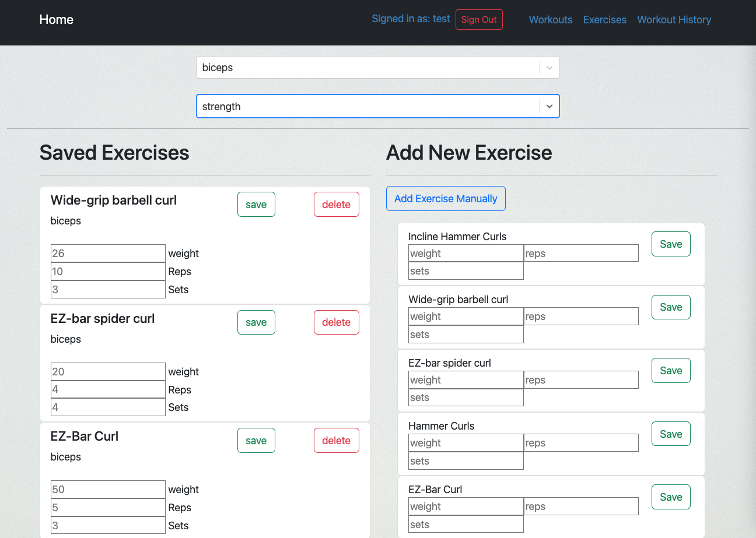Click Add Exercise Manually
Viewport: 756px width, 538px height.
[446, 198]
